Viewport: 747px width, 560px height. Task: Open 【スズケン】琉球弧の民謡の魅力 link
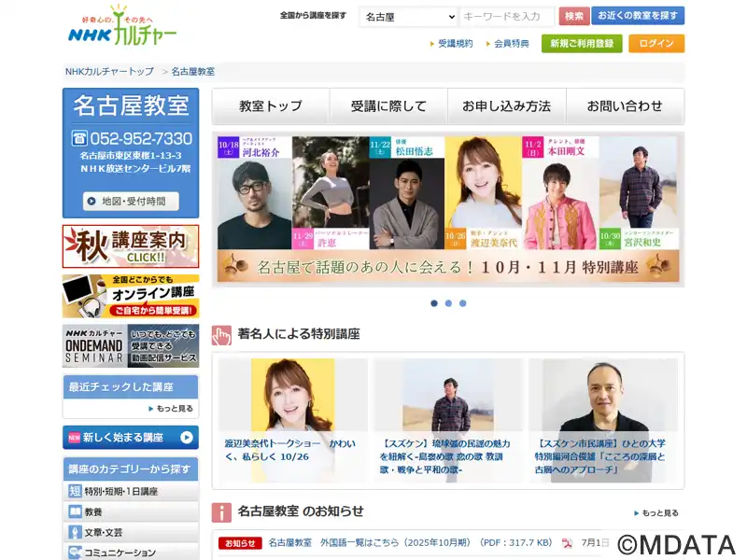445,456
